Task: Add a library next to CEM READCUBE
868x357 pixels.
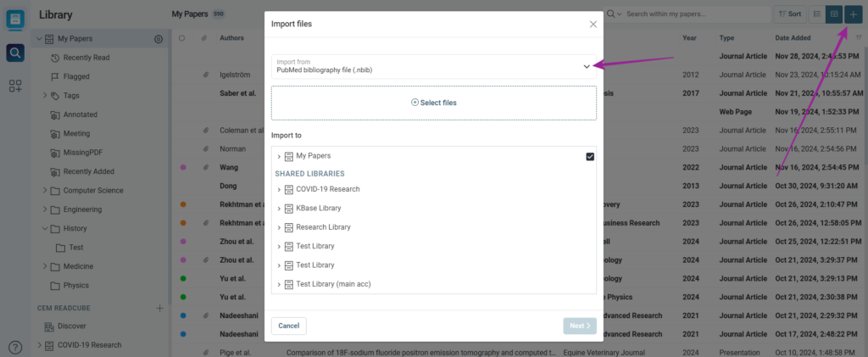Action: pyautogui.click(x=159, y=308)
